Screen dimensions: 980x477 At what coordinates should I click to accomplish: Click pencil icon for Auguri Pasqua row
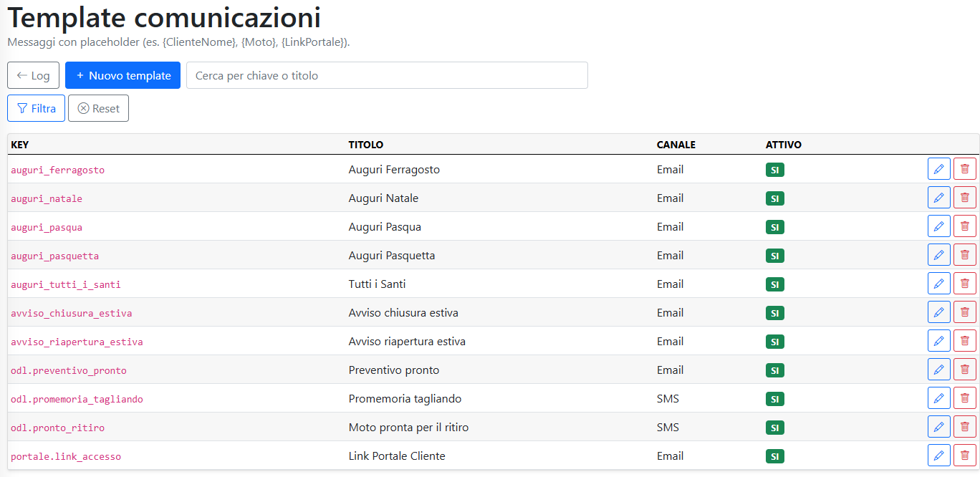coord(938,226)
